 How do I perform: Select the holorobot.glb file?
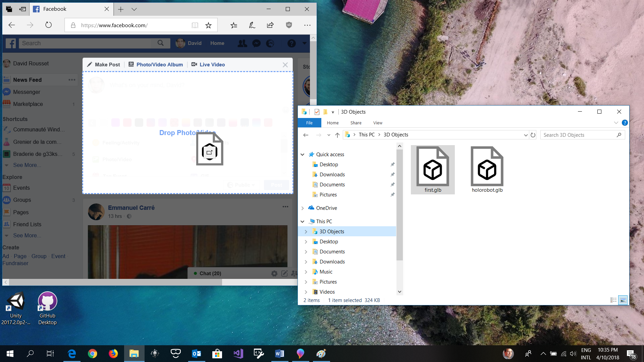click(x=487, y=169)
